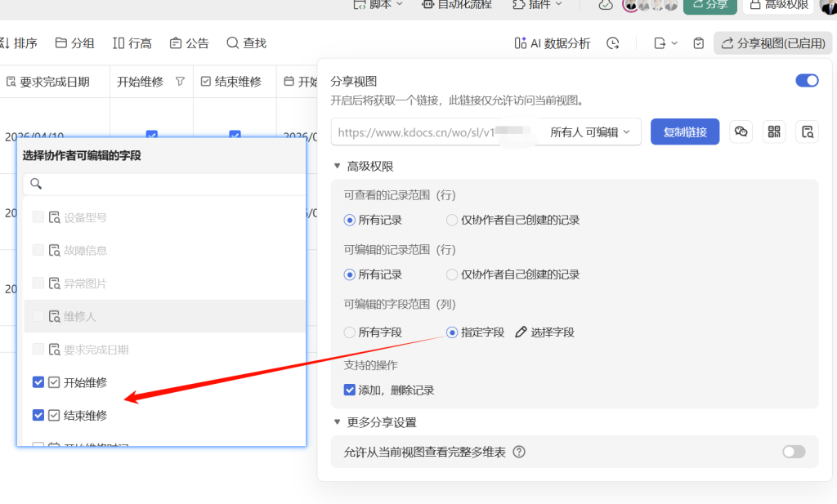Click the history clock icon
This screenshot has width=837, height=504.
pos(613,43)
